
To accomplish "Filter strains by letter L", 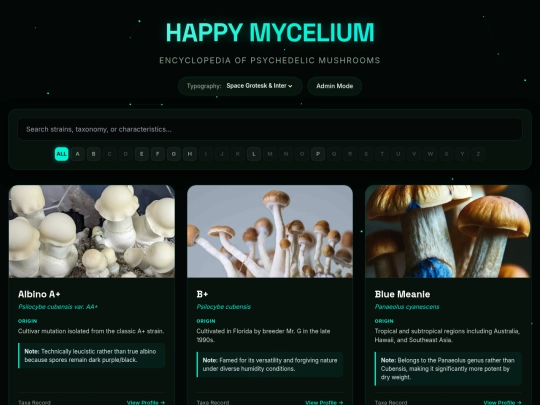I will (254, 154).
